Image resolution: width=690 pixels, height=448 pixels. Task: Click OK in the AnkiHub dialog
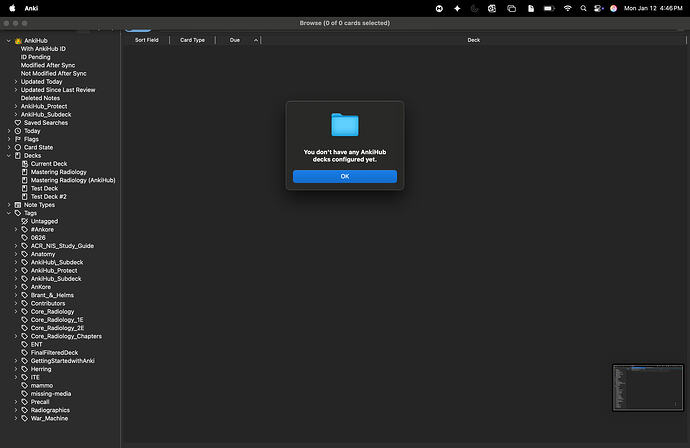pos(345,176)
